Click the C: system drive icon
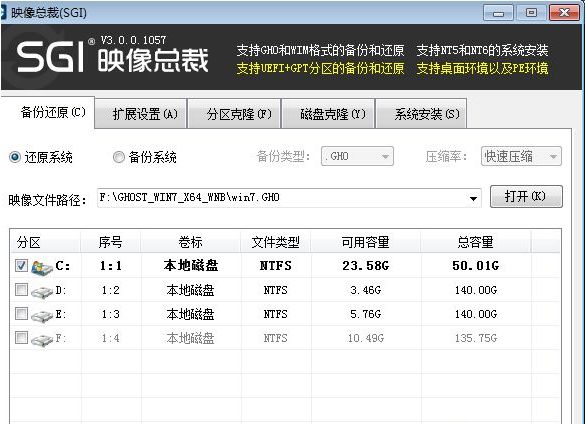Image resolution: width=585 pixels, height=424 pixels. pyautogui.click(x=41, y=267)
